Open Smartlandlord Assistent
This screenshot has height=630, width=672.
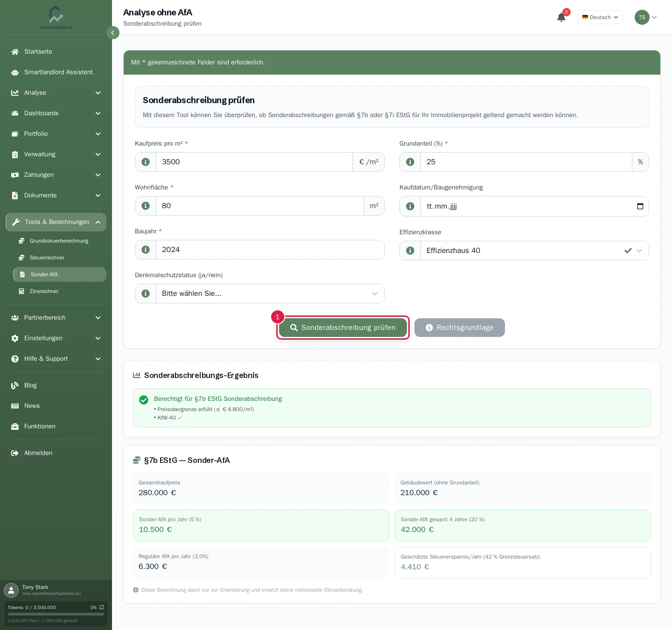(56, 72)
